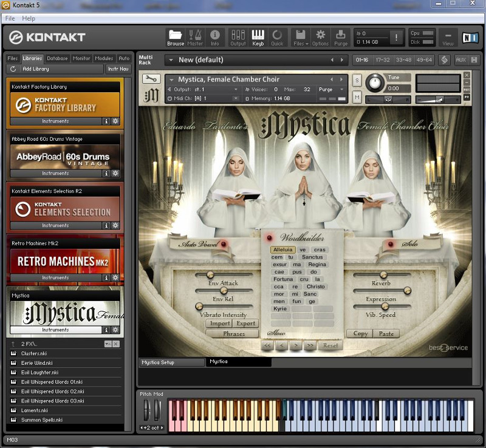Toggle the AUX view in the rack header

pos(460,60)
